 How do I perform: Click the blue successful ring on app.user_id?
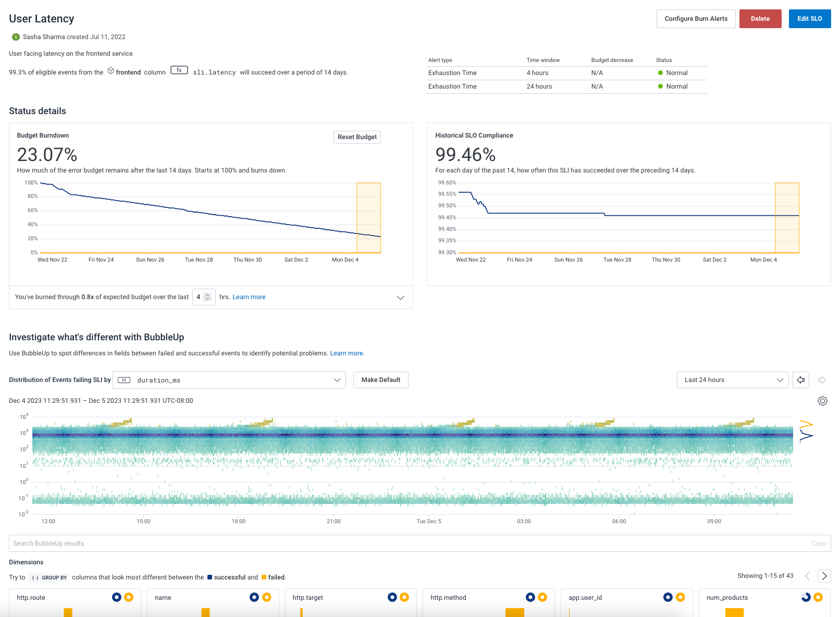tap(668, 597)
